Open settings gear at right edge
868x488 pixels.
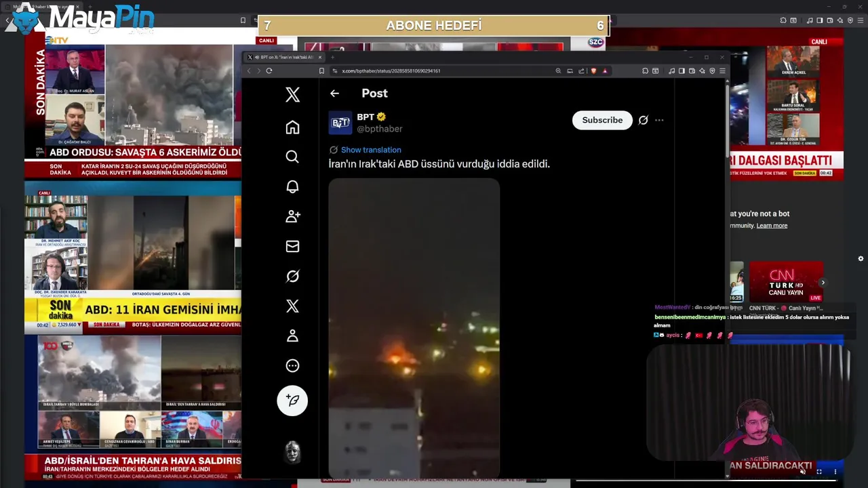coord(861,258)
